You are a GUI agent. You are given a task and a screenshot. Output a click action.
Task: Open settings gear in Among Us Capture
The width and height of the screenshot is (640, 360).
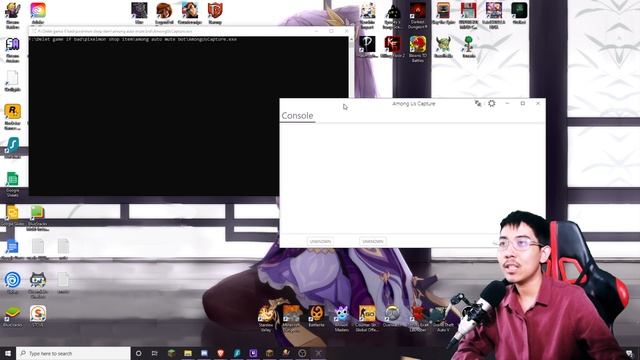(x=491, y=104)
